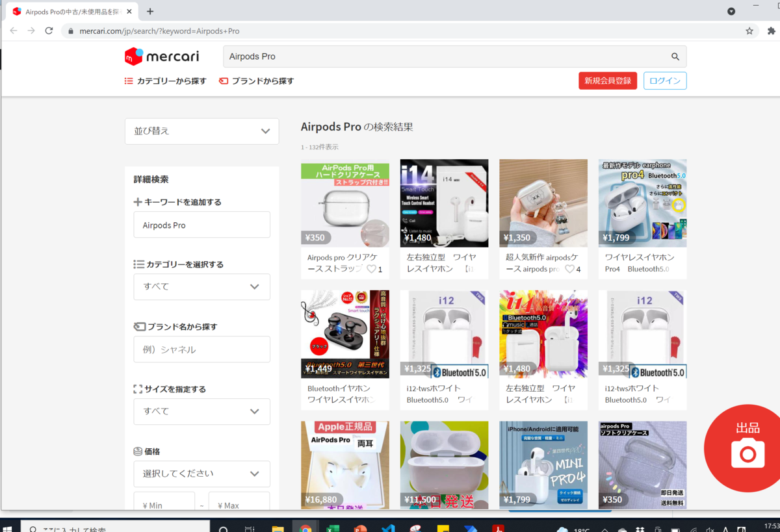Open the ハードクリアケース ¥350 thumbnail
This screenshot has height=532, width=780.
pyautogui.click(x=345, y=203)
